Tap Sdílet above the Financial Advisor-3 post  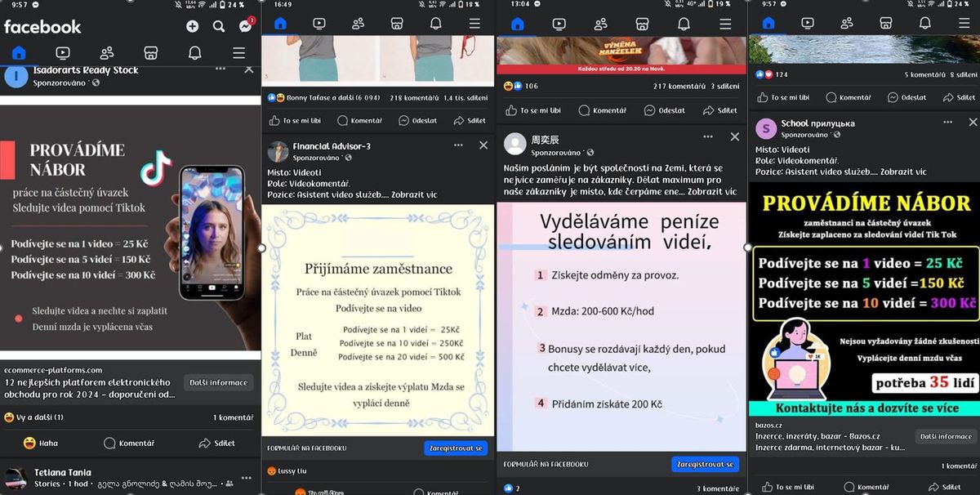click(470, 121)
